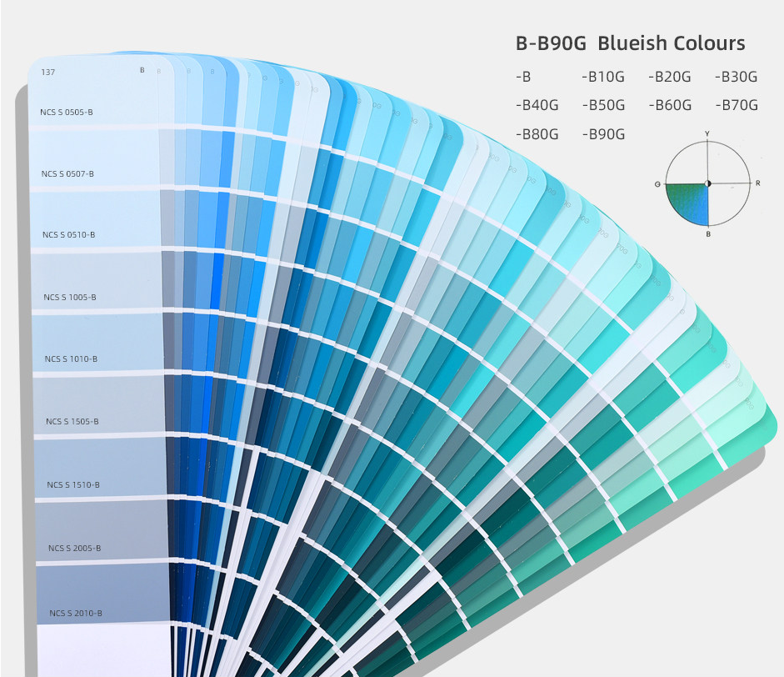The width and height of the screenshot is (784, 677).
Task: Select the NCS S 0507-B swatch
Action: click(95, 158)
